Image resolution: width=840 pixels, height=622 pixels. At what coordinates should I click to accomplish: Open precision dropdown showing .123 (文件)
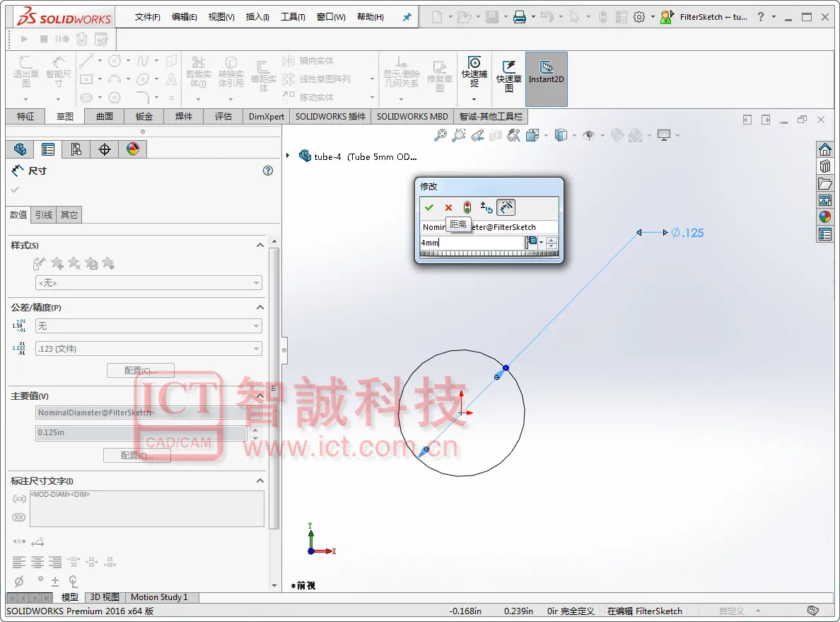point(148,349)
